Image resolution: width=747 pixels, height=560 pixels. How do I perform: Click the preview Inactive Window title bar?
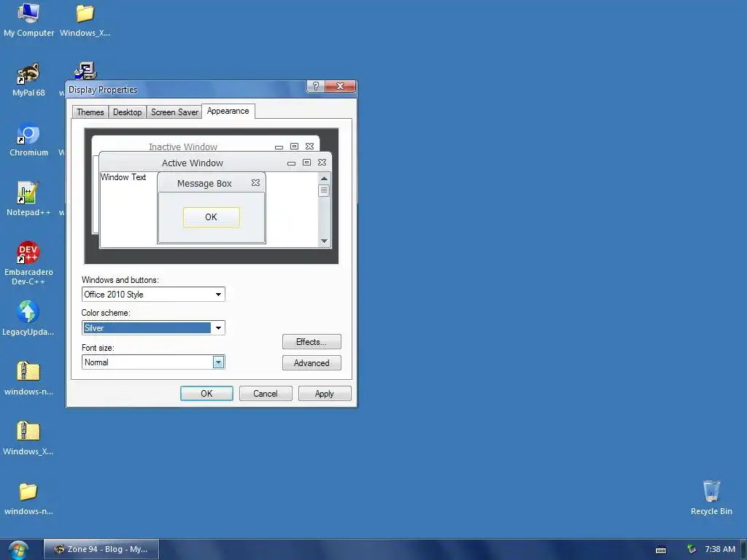click(x=183, y=146)
